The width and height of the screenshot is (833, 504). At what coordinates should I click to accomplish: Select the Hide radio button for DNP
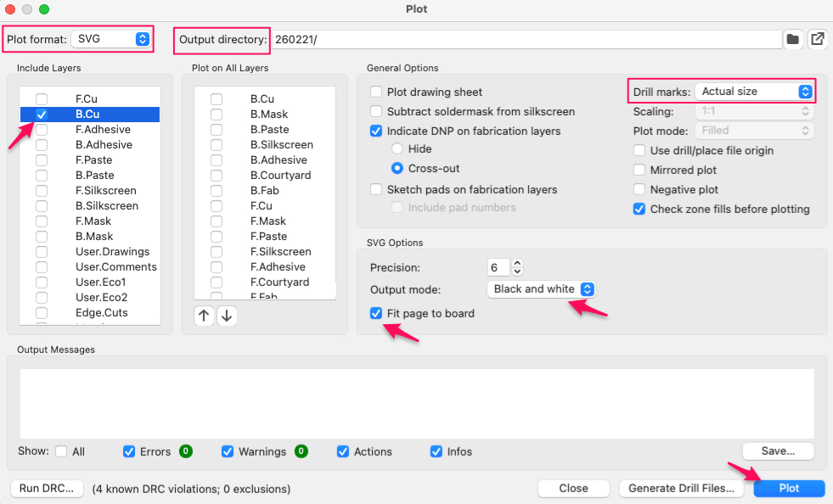[397, 149]
